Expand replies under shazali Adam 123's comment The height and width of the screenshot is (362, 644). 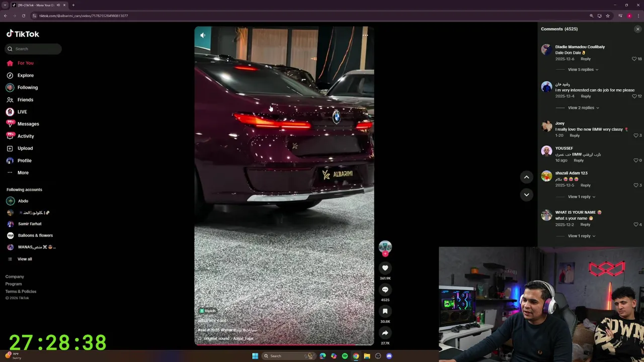point(582,197)
